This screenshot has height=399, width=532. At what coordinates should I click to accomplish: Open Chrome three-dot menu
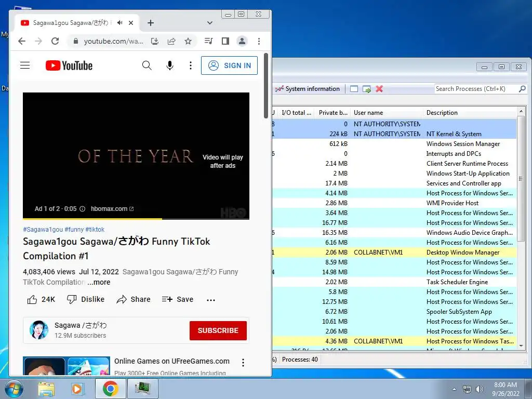coord(259,41)
